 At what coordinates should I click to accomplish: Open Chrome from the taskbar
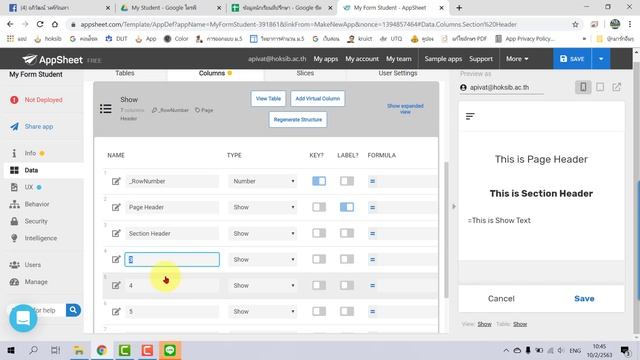pos(102,350)
